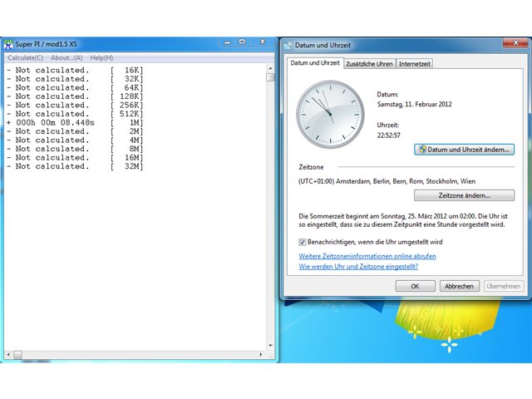Image resolution: width=532 pixels, height=399 pixels.
Task: Switch to the Zusätzliche Uhren tab
Action: pyautogui.click(x=369, y=64)
